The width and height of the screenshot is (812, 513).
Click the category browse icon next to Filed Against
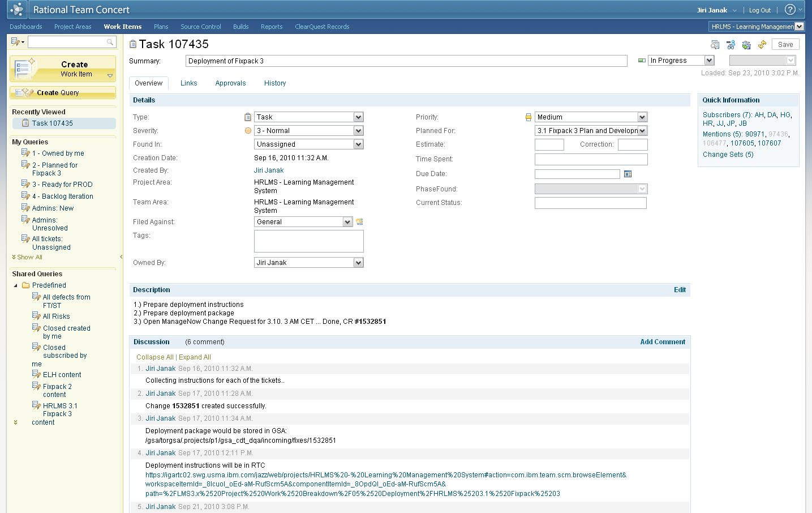point(359,222)
